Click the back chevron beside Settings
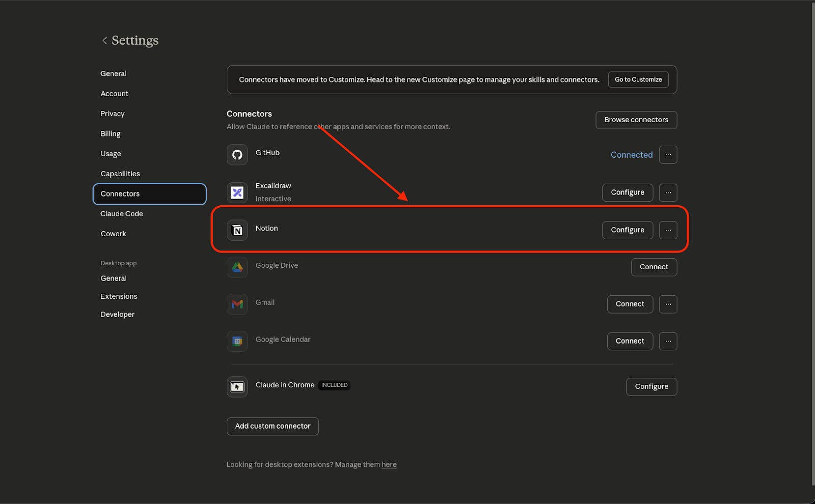 coord(104,40)
